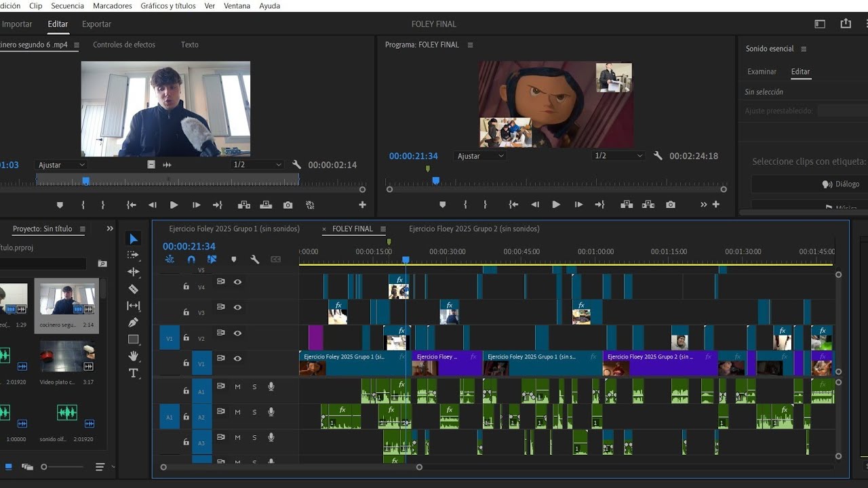Toggle linked selection in the timeline
The width and height of the screenshot is (868, 488).
212,259
